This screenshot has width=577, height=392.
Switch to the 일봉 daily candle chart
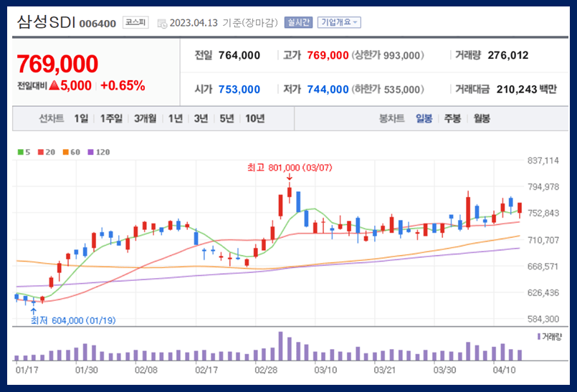point(424,118)
